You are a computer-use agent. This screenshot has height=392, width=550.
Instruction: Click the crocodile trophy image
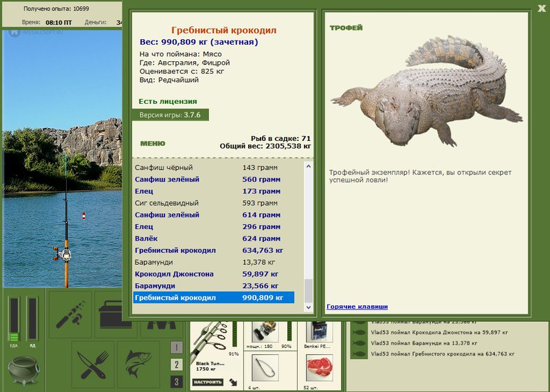[x=426, y=91]
